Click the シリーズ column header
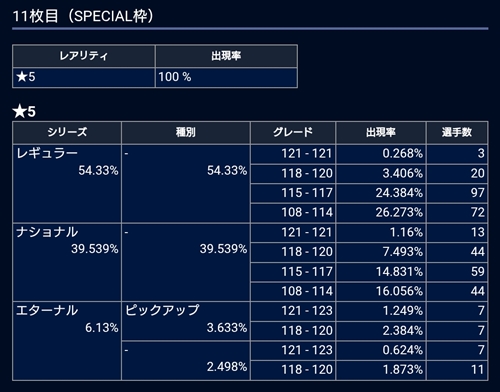Screen dimensions: 500x392 (67, 132)
